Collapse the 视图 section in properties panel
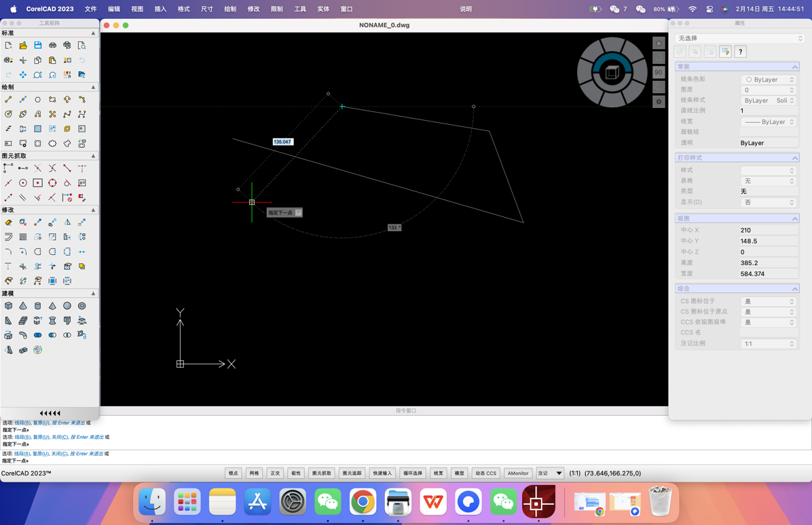 796,218
